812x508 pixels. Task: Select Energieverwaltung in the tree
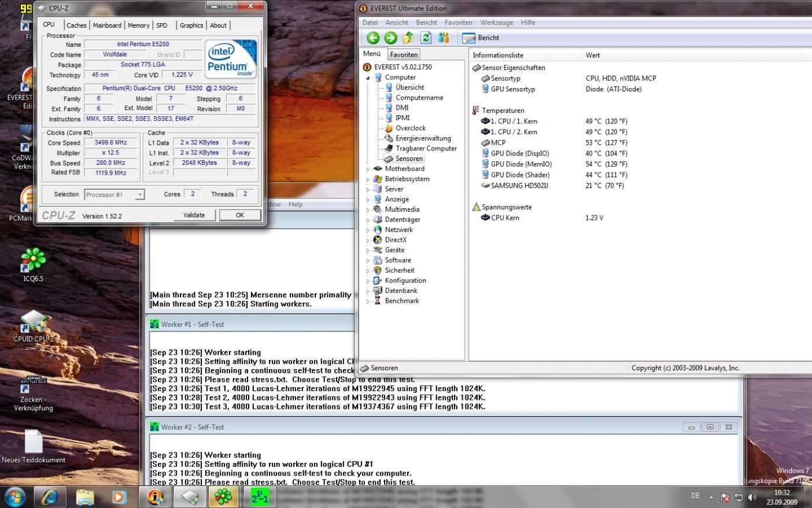(423, 138)
